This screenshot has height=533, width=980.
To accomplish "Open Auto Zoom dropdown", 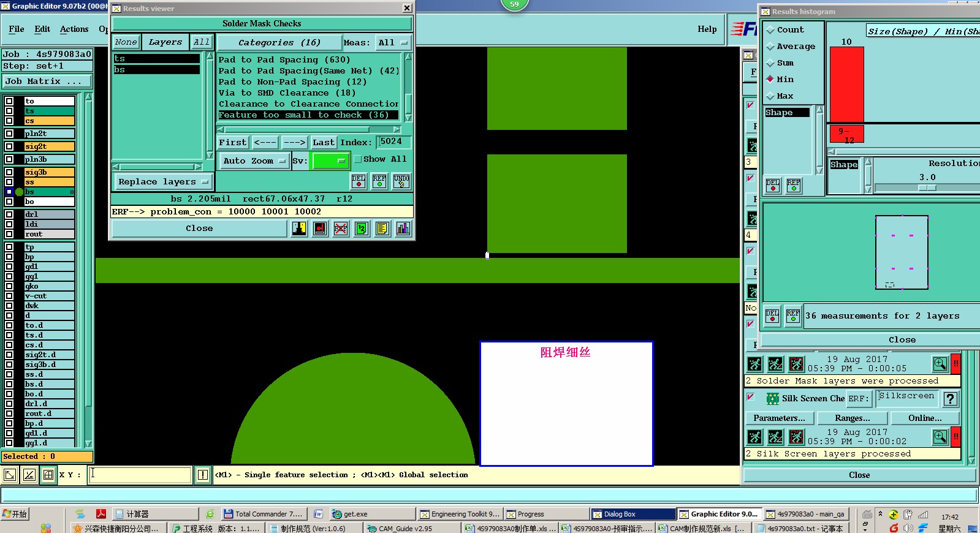I will pos(254,161).
